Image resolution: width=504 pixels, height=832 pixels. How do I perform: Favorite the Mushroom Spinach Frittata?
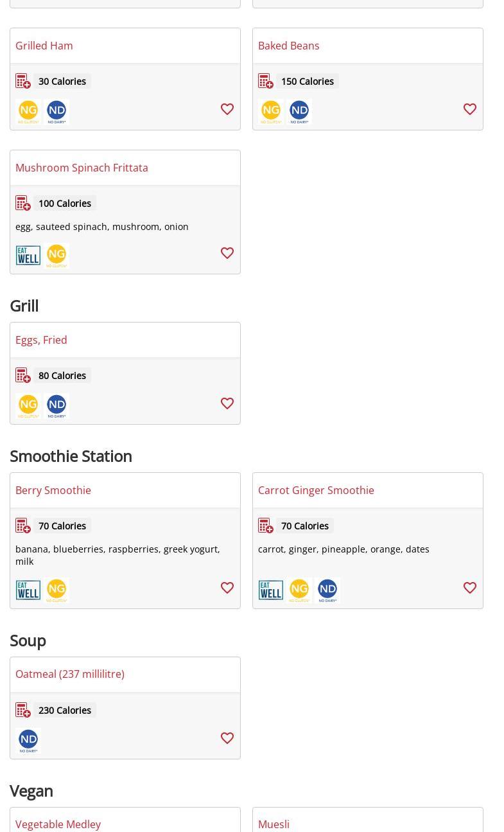(x=227, y=253)
